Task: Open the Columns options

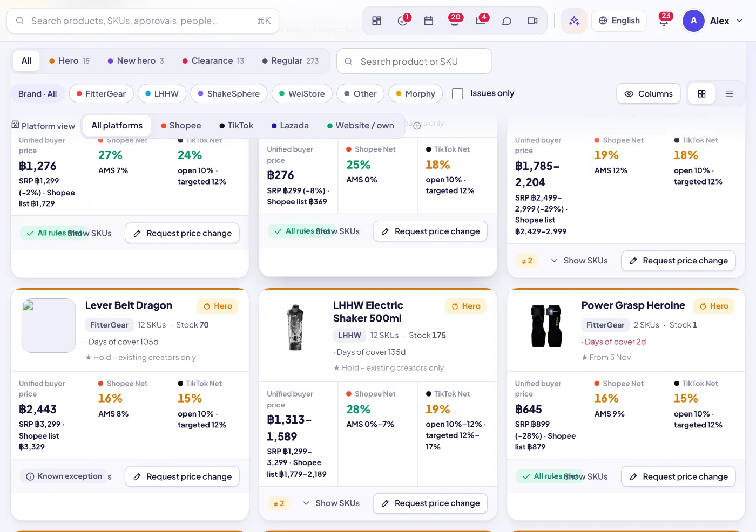Action: [648, 94]
